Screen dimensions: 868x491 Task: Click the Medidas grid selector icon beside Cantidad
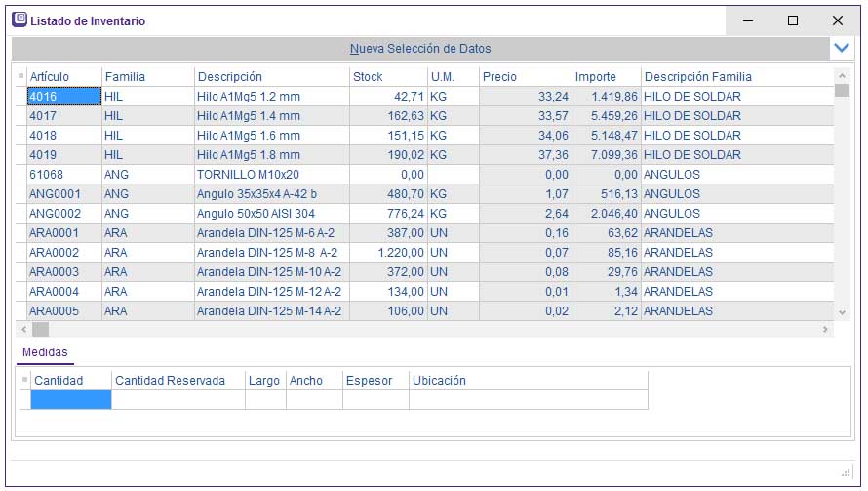click(x=25, y=380)
